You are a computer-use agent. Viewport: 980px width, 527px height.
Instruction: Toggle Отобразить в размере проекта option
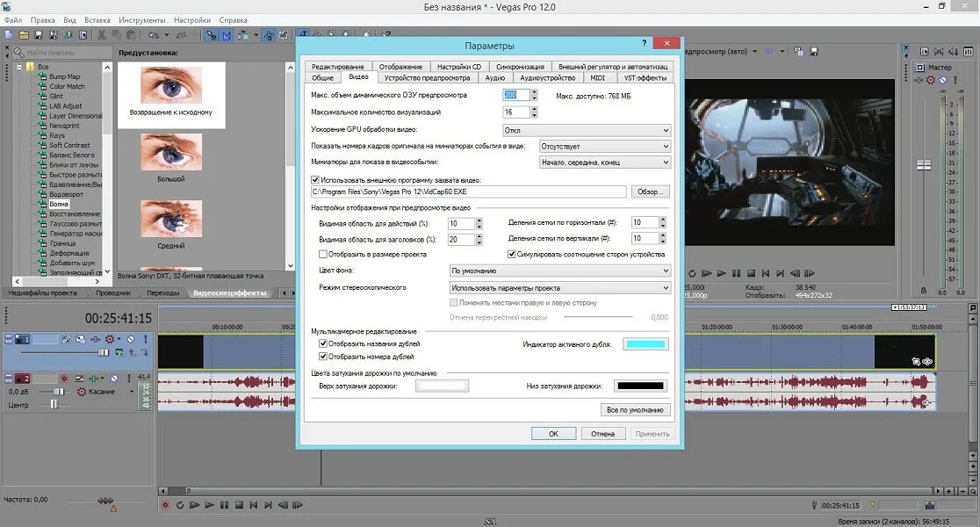(324, 255)
